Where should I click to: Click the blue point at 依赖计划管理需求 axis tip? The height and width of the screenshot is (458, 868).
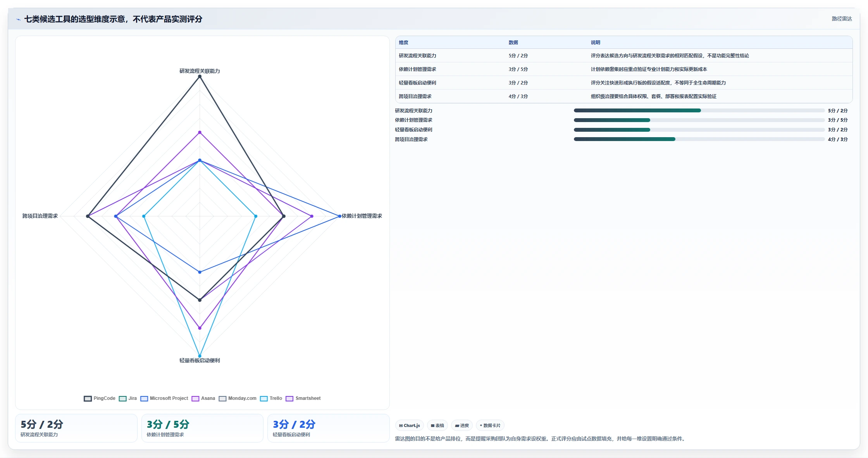(x=340, y=216)
